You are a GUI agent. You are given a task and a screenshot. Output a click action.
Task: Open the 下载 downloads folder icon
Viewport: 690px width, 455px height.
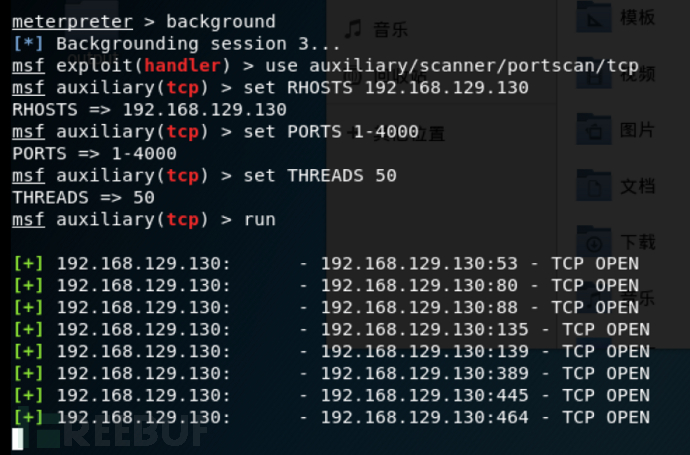point(594,242)
